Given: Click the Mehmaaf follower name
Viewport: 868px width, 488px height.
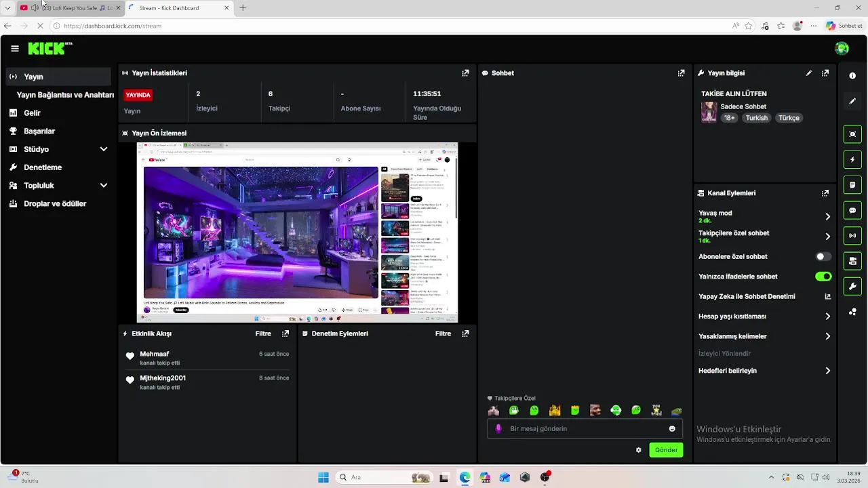Looking at the screenshot, I should tap(155, 354).
